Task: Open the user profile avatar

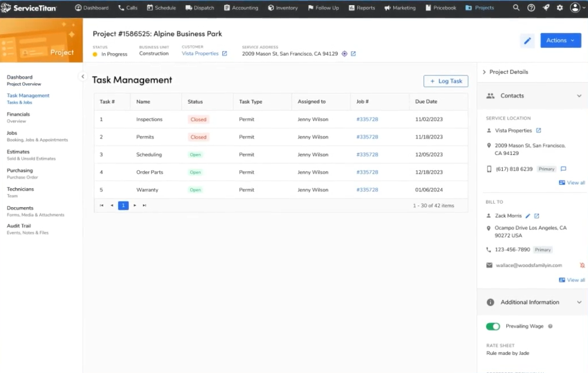Action: 575,7
